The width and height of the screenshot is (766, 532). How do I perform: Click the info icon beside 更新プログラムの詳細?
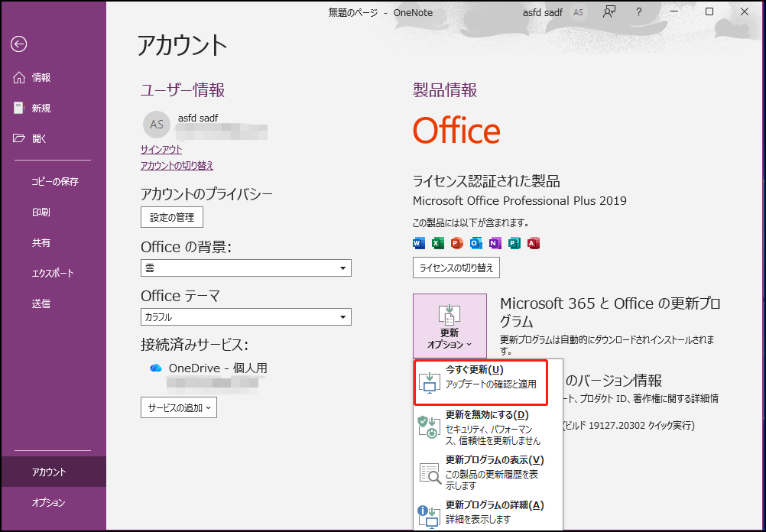point(429,517)
